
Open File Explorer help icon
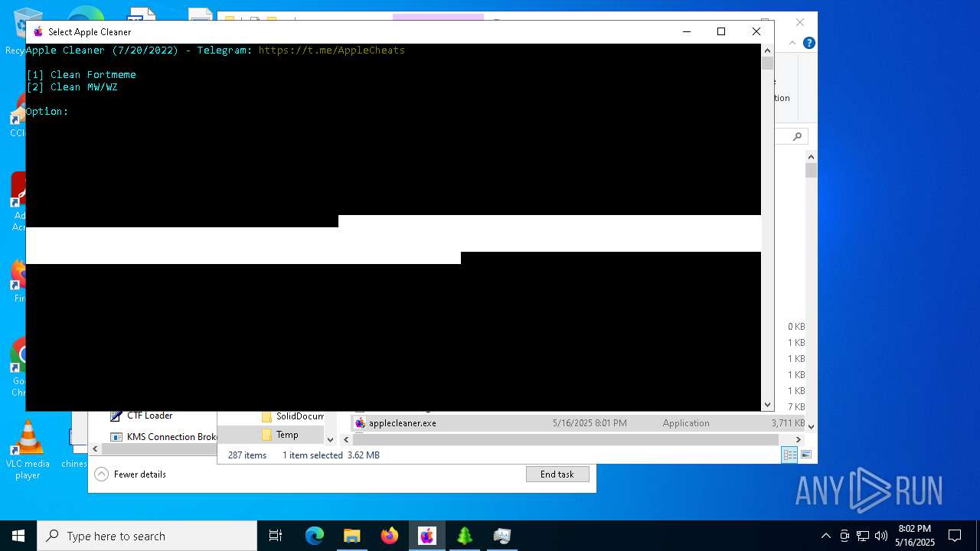click(808, 43)
